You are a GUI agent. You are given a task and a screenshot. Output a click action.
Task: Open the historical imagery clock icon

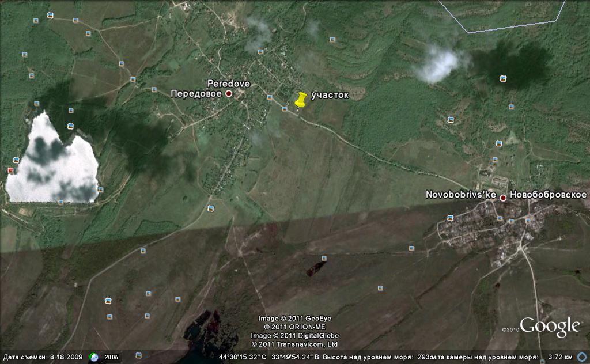93,357
